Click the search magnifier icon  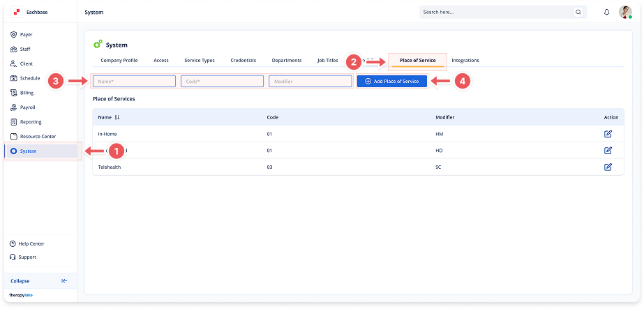click(x=578, y=12)
